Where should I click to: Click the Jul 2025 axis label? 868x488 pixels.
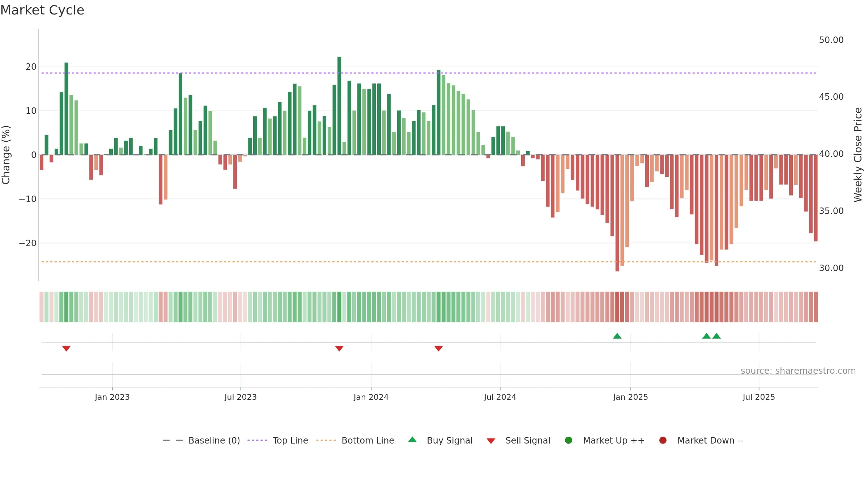click(759, 397)
